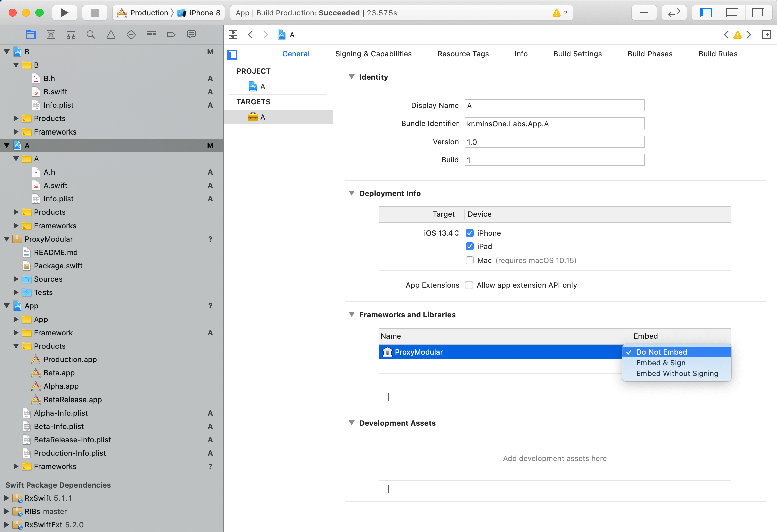Expand the Sources folder
The width and height of the screenshot is (777, 532).
click(16, 279)
